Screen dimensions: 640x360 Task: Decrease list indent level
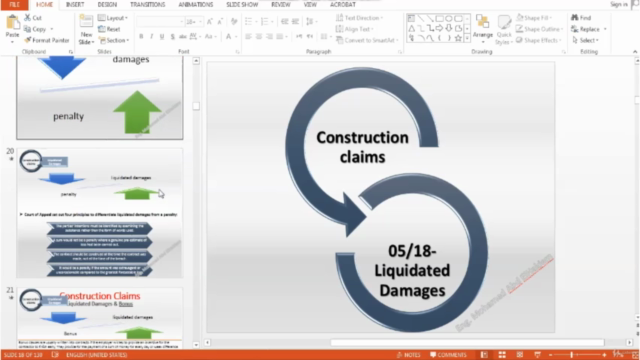coord(284,21)
